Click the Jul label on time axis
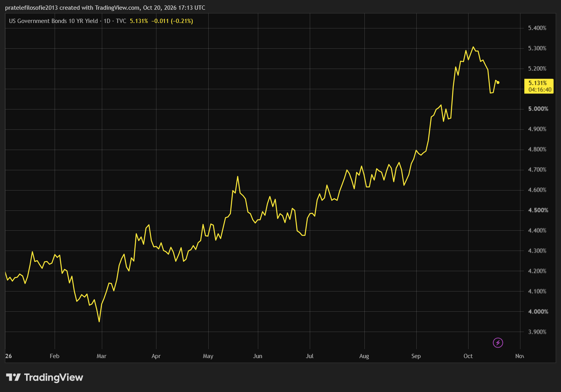Screen dimensions: 561x392 [309, 356]
